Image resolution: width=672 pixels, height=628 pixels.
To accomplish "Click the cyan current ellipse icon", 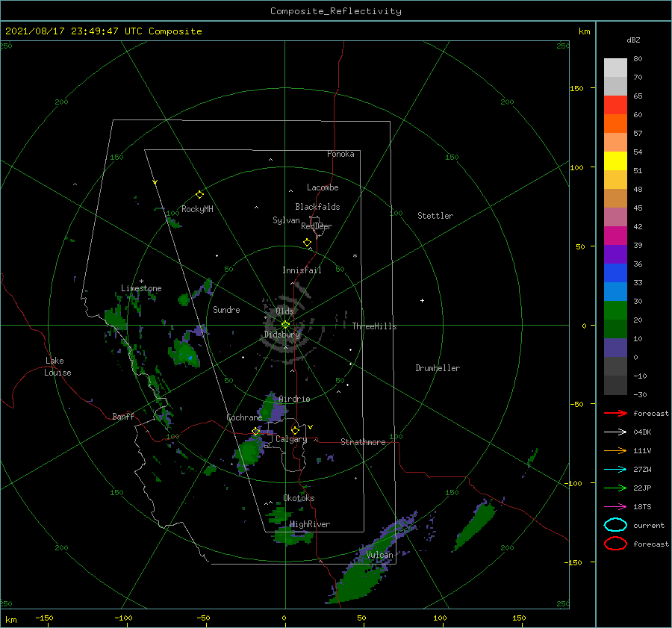I will click(x=615, y=525).
